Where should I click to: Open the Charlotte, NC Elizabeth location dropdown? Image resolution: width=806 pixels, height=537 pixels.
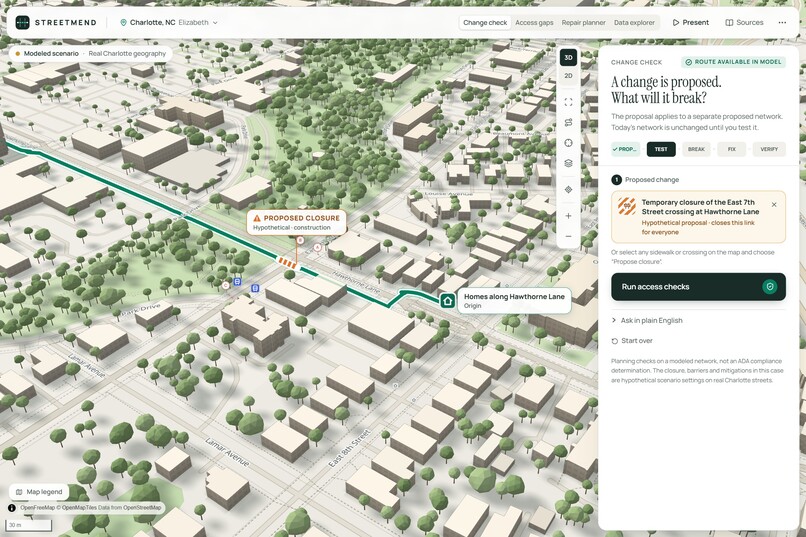click(x=169, y=23)
